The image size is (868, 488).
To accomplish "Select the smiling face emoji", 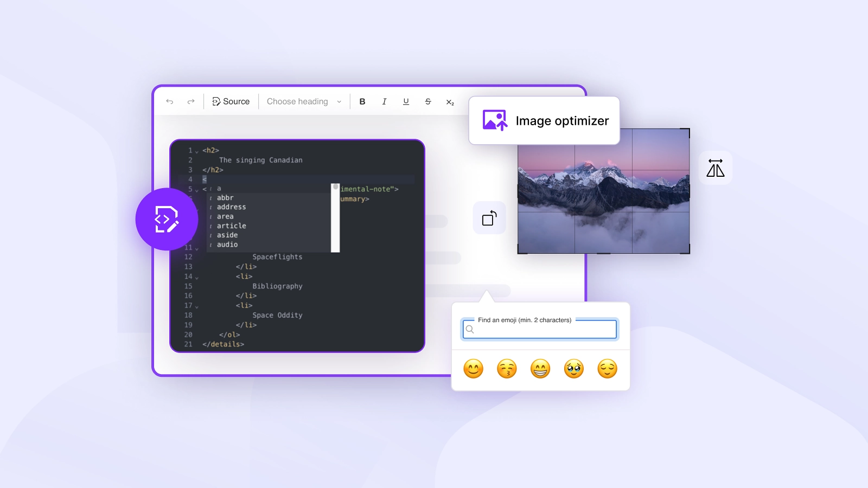I will click(x=473, y=369).
